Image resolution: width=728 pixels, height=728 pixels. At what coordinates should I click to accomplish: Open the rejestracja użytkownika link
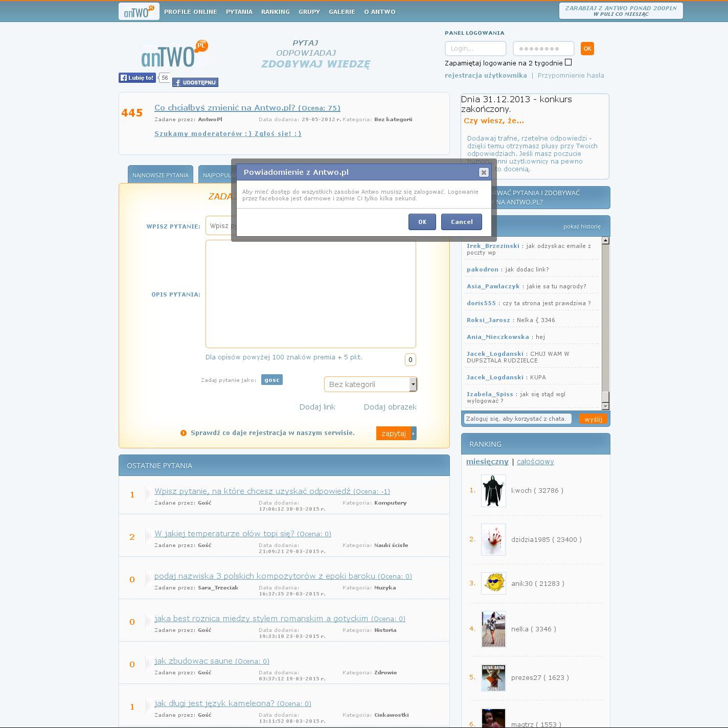[486, 75]
